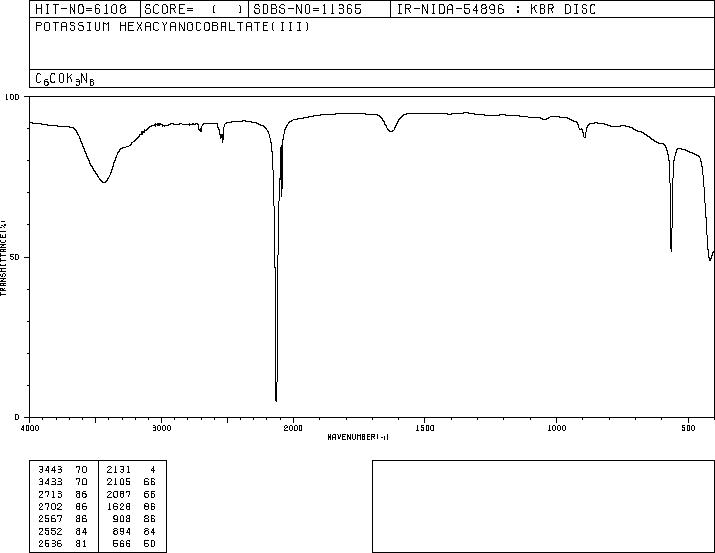The width and height of the screenshot is (715, 553).
Task: Click the small absorption dip near 1628
Action: [x=391, y=131]
